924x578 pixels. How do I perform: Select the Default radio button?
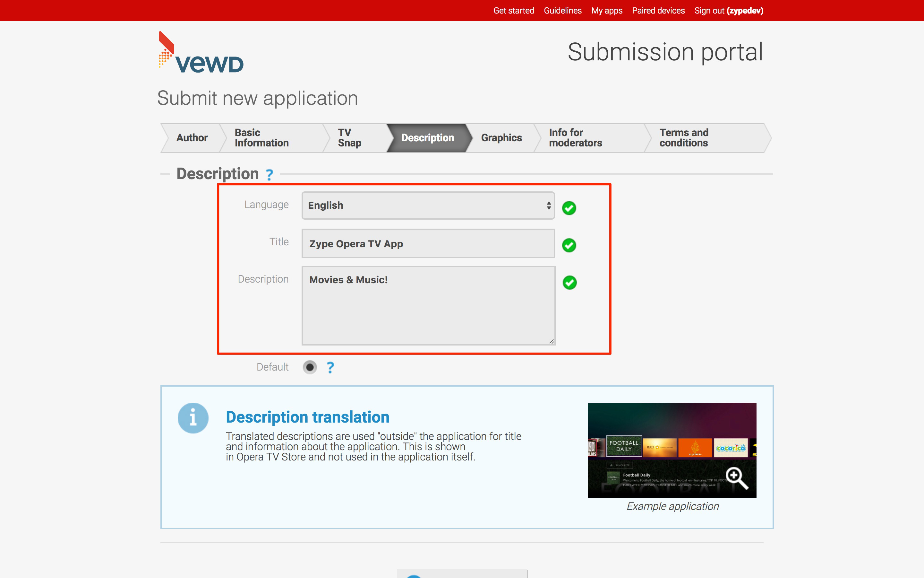pyautogui.click(x=310, y=367)
